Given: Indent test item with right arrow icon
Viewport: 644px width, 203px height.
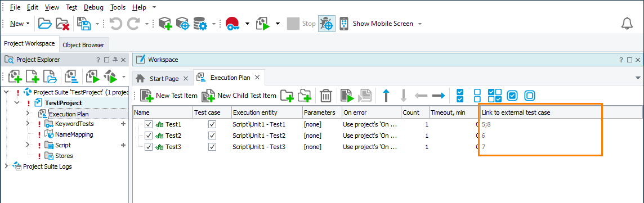Looking at the screenshot, I should coord(439,96).
